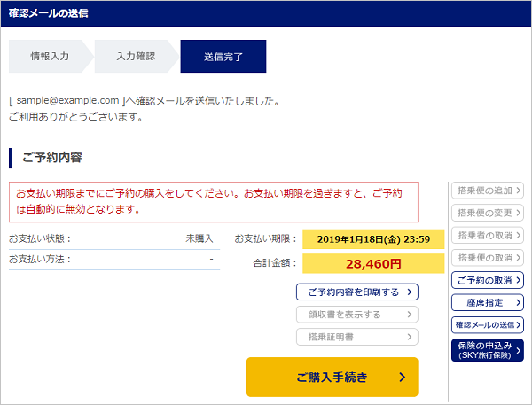Select the 入力確認 step tab
Image resolution: width=532 pixels, height=405 pixels.
(135, 57)
